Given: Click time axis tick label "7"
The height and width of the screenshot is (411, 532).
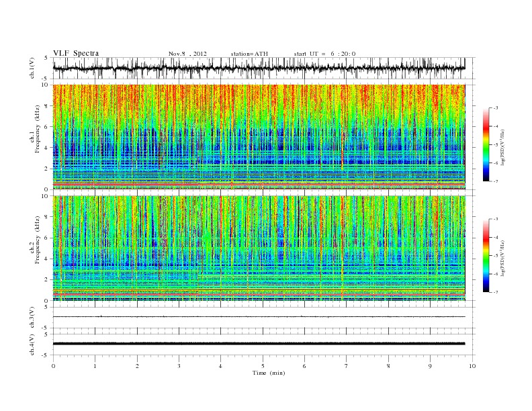Looking at the screenshot, I should click(347, 366).
